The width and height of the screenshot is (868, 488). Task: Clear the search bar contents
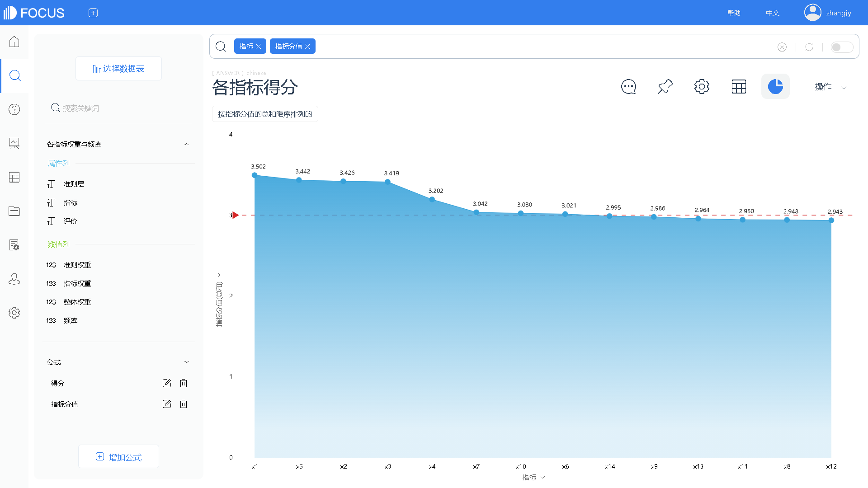pos(782,47)
